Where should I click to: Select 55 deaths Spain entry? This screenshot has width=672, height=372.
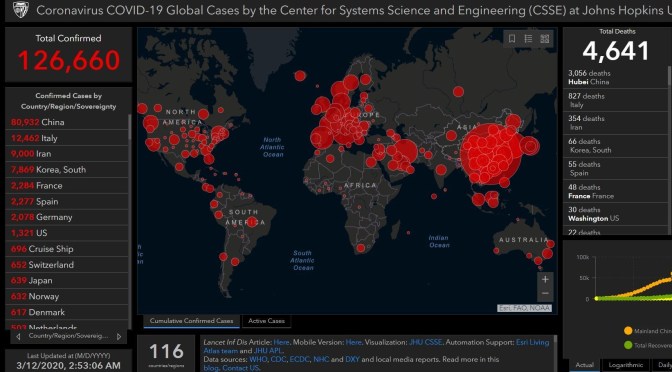615,168
